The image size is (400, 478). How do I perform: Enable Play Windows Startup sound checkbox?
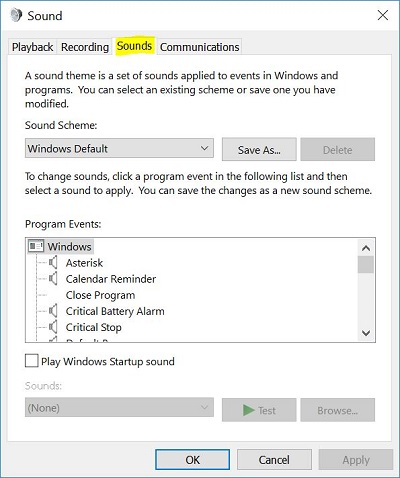click(x=32, y=361)
